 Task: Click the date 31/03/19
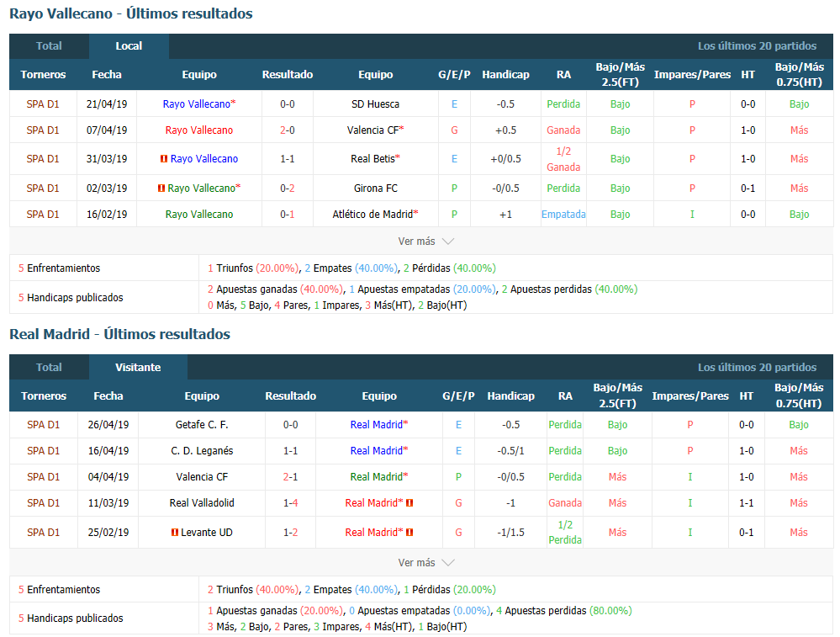tap(107, 159)
